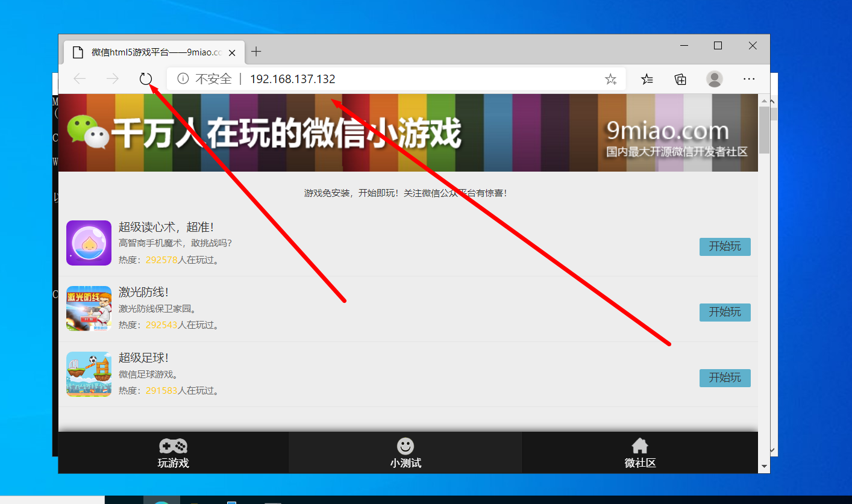Click the popularity count 292543
Image resolution: width=852 pixels, height=504 pixels.
pyautogui.click(x=161, y=325)
